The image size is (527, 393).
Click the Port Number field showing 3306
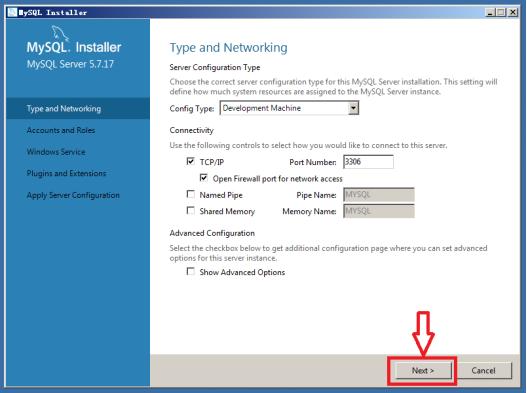368,162
